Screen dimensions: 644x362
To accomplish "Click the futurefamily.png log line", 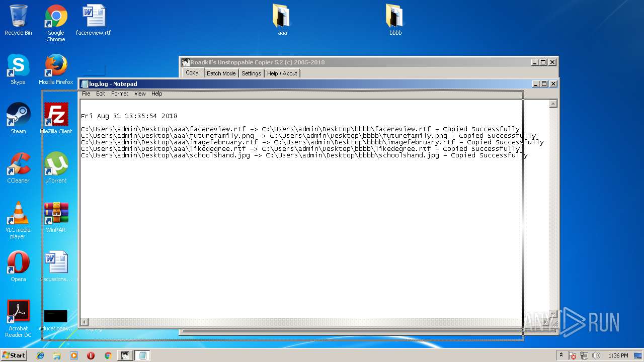I will coord(308,136).
